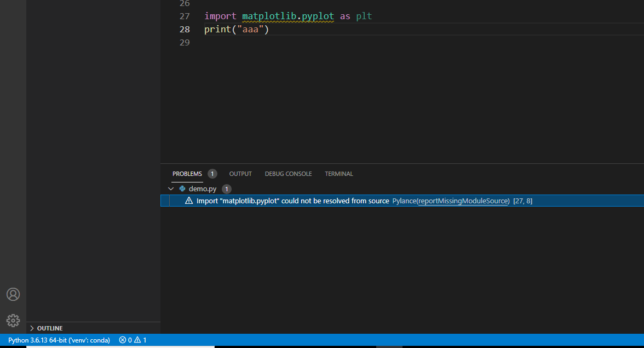This screenshot has width=644, height=348.
Task: Select Python 3.6.13 interpreter in status bar
Action: (x=59, y=340)
